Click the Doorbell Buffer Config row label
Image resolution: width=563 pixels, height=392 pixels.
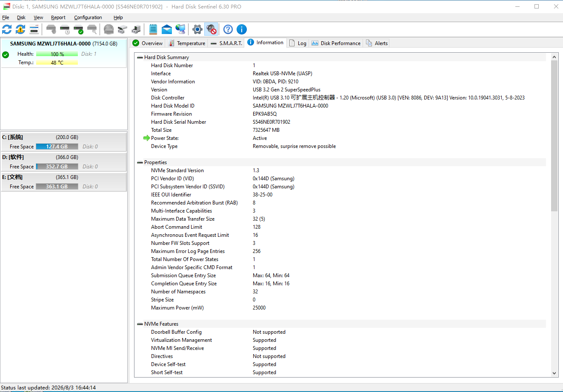(x=176, y=332)
